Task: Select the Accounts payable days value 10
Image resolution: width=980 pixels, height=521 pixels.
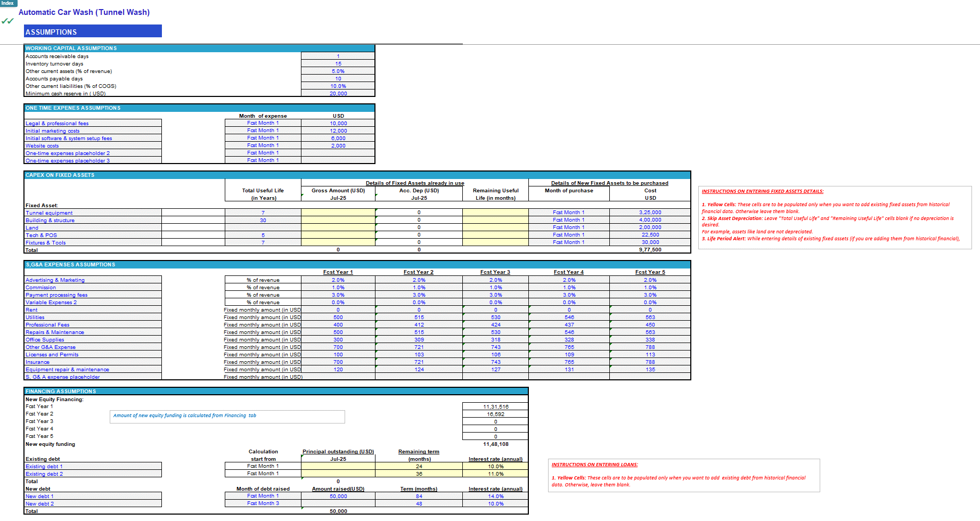Action: [338, 78]
